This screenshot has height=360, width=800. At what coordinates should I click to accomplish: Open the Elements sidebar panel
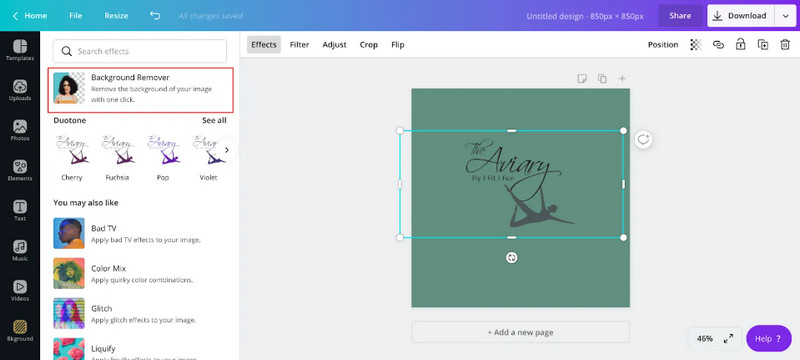click(x=20, y=170)
